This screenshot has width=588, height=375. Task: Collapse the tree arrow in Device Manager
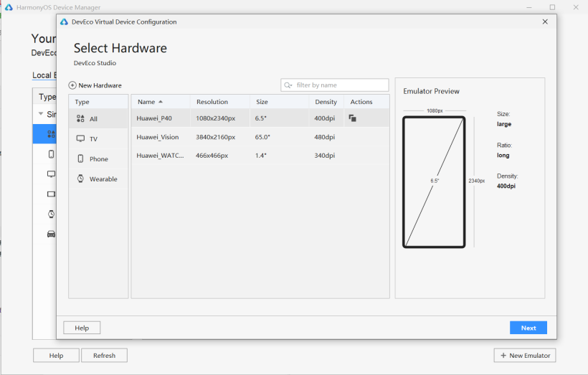[x=41, y=113]
